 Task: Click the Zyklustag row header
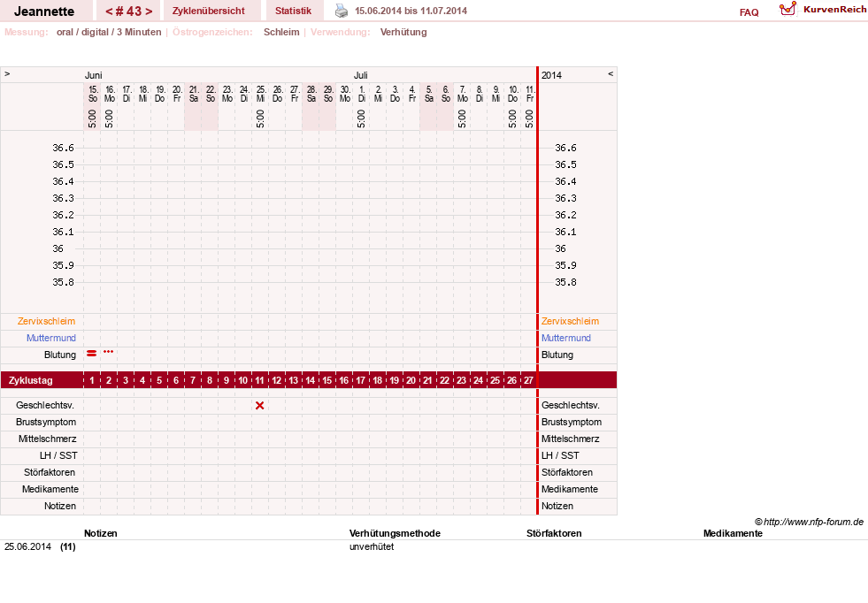(x=30, y=380)
